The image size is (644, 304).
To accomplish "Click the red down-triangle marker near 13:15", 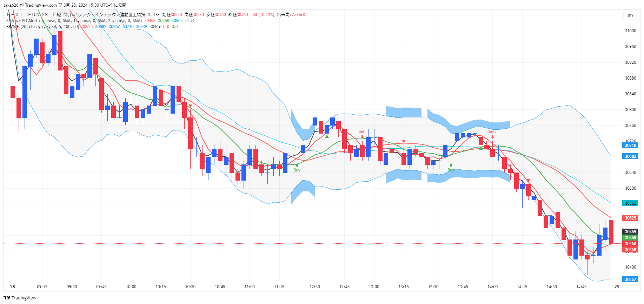I will 404,141.
